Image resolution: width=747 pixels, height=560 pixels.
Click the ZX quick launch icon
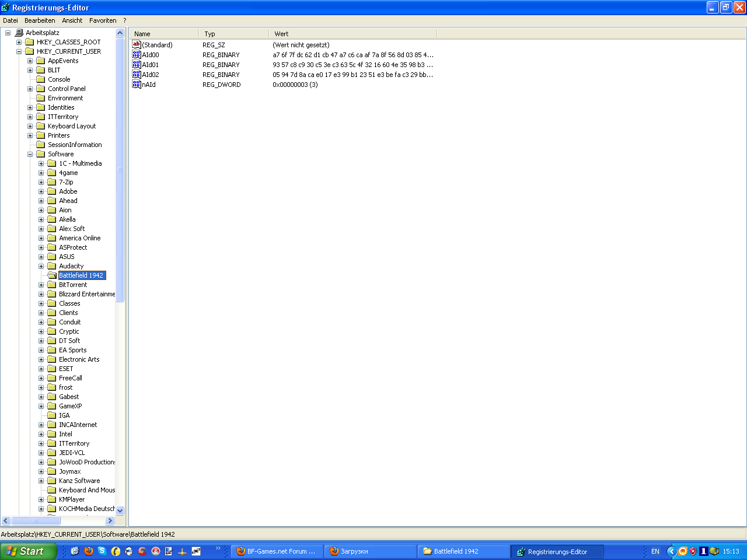click(196, 551)
